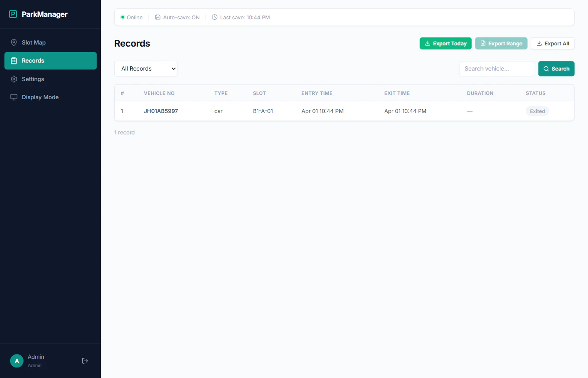
Task: Click the Export Today button
Action: point(445,43)
